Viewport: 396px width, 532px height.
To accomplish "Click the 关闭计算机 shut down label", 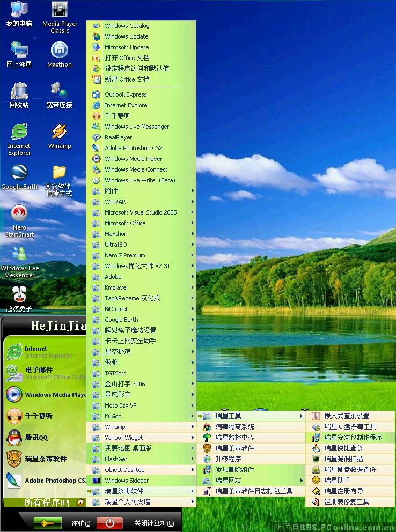I will tap(154, 523).
